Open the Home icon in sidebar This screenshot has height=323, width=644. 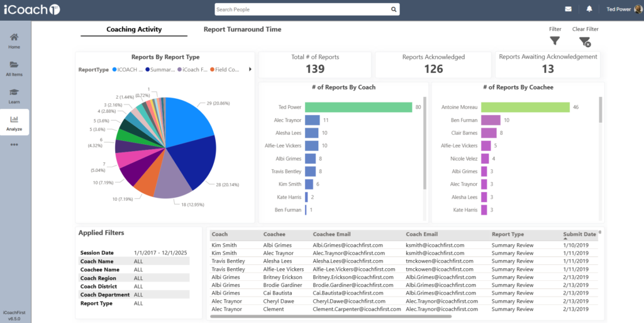(x=14, y=37)
